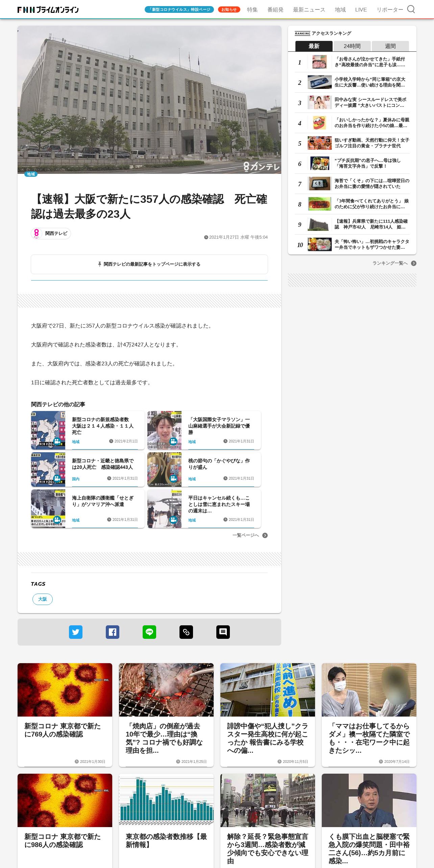Share article via LINE
The image size is (434, 868).
point(149,632)
